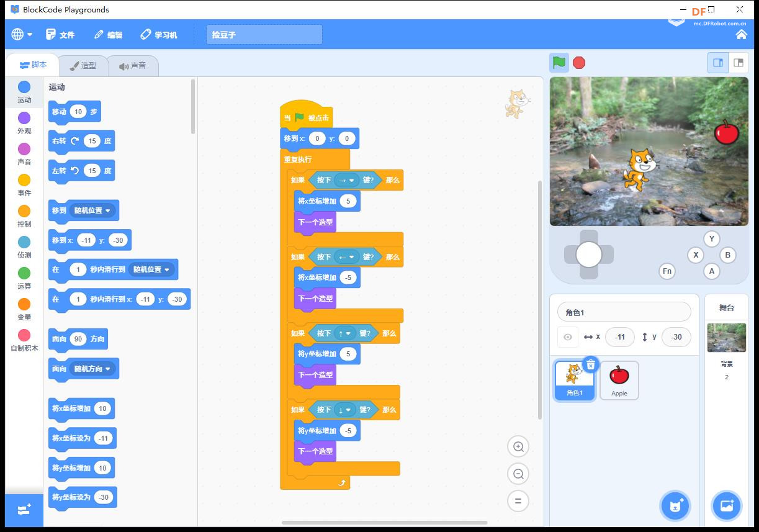This screenshot has height=532, width=759.
Task: Open the add extension button
Action: tap(24, 510)
